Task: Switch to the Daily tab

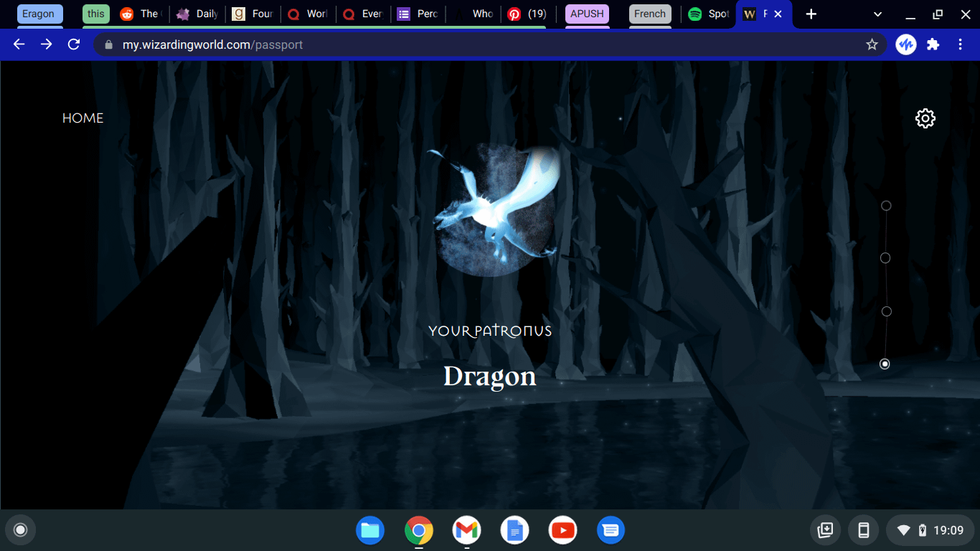Action: [x=197, y=14]
